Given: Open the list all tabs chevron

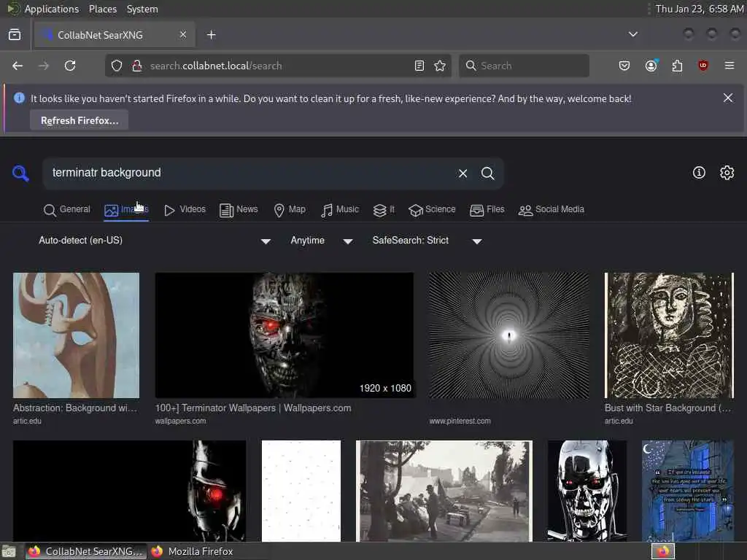Looking at the screenshot, I should point(632,34).
